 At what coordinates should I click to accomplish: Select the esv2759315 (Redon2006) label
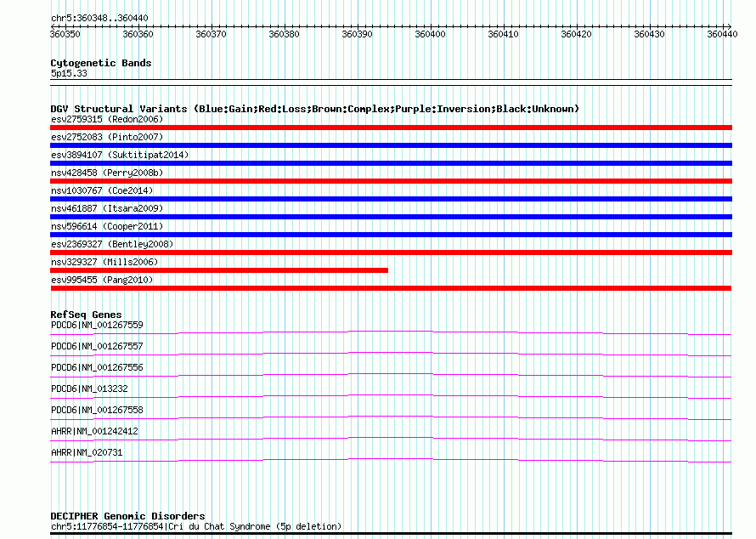107,119
